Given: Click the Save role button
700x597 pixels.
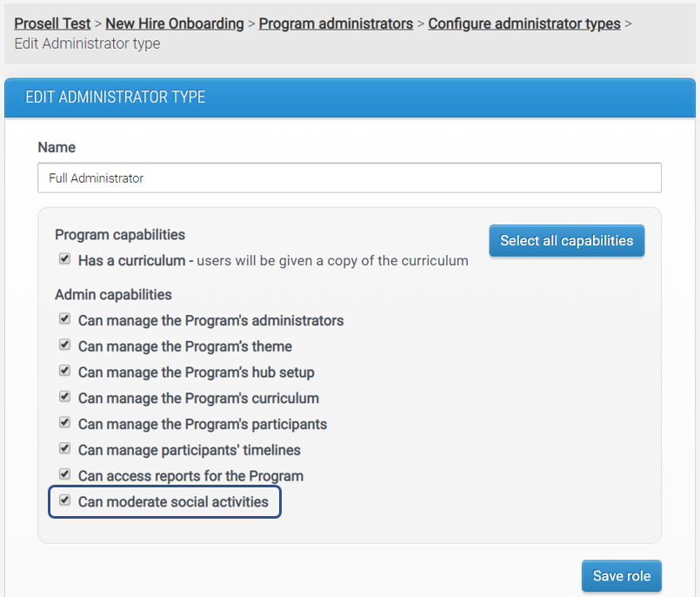Looking at the screenshot, I should tap(621, 576).
